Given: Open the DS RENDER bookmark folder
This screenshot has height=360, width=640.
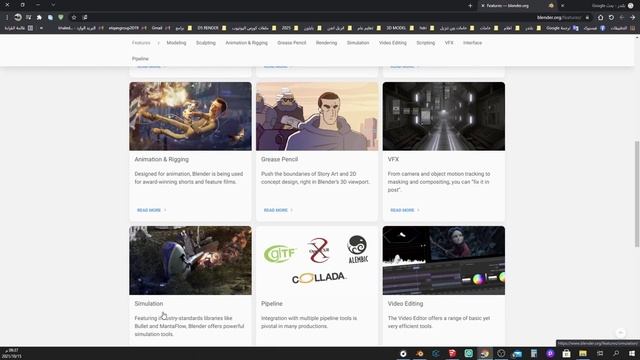Looking at the screenshot, I should (211, 28).
